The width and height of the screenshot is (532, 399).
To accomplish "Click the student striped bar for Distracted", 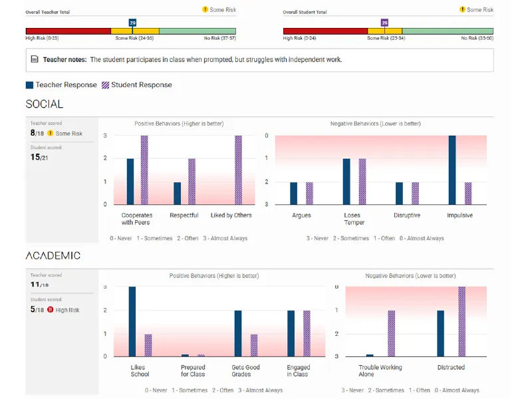I will 462,322.
